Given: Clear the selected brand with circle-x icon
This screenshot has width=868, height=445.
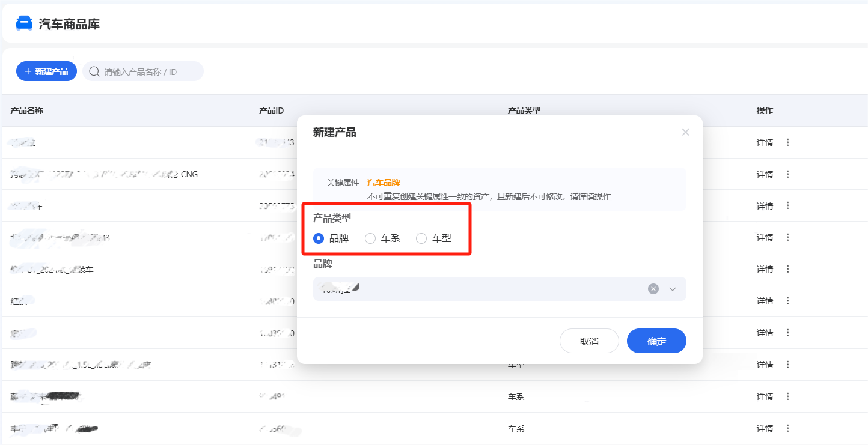Looking at the screenshot, I should (653, 289).
